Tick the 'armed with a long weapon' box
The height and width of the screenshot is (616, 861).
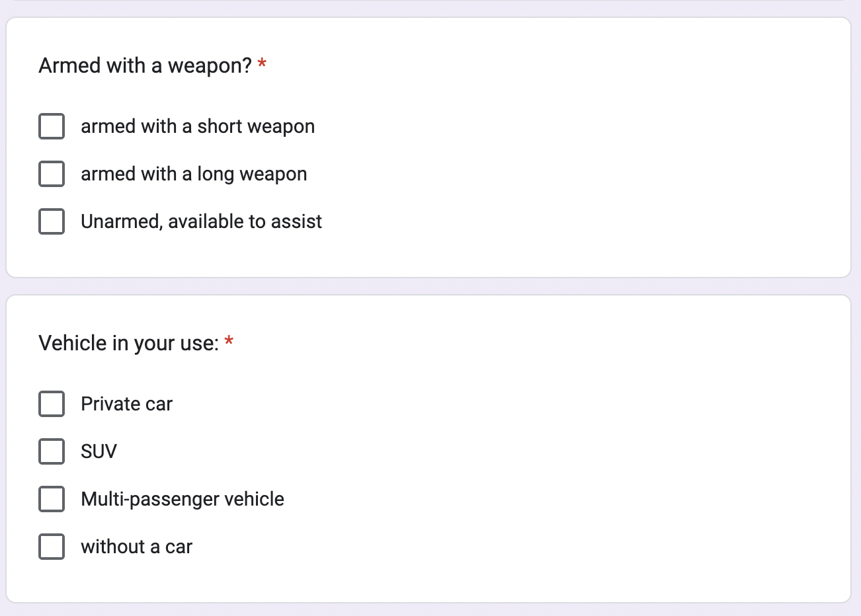click(52, 174)
